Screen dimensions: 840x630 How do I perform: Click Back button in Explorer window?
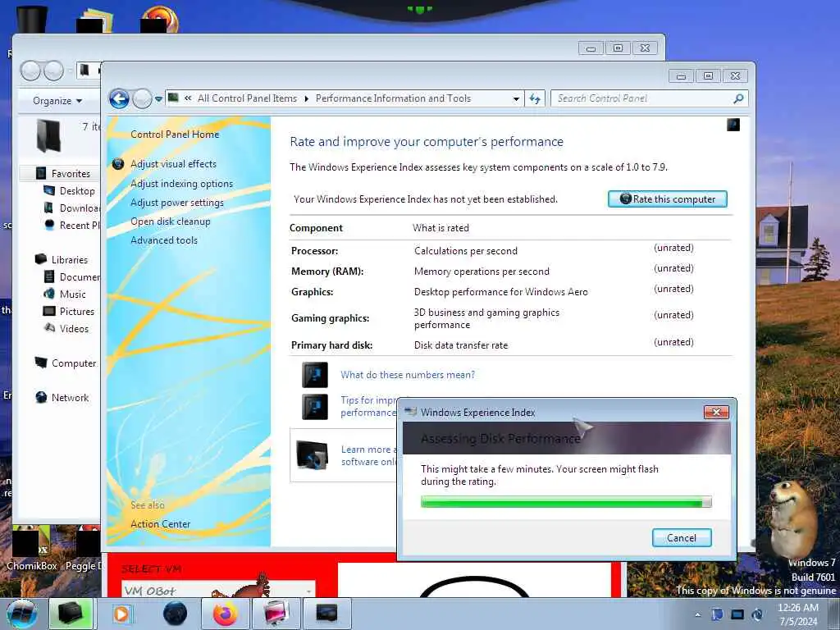click(30, 71)
